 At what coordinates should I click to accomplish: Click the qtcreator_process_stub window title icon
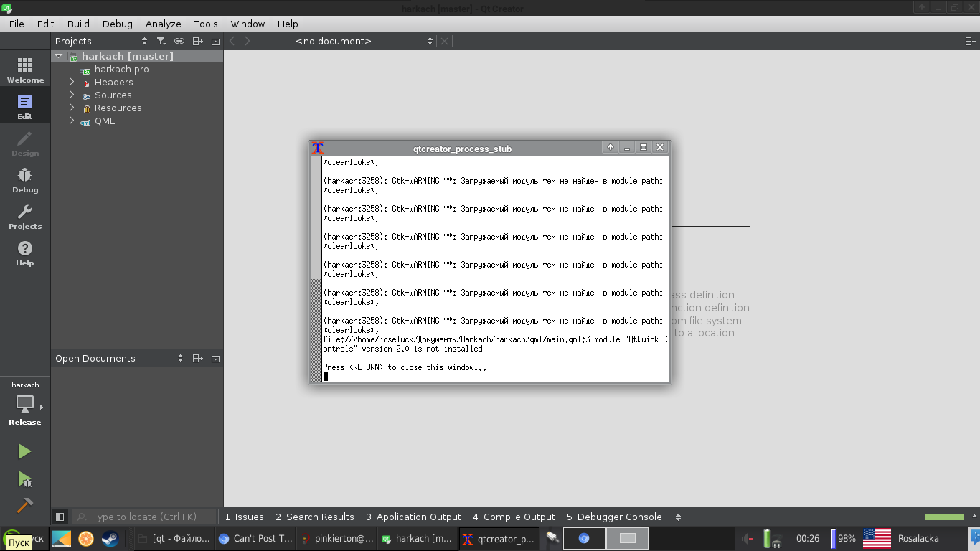click(318, 148)
